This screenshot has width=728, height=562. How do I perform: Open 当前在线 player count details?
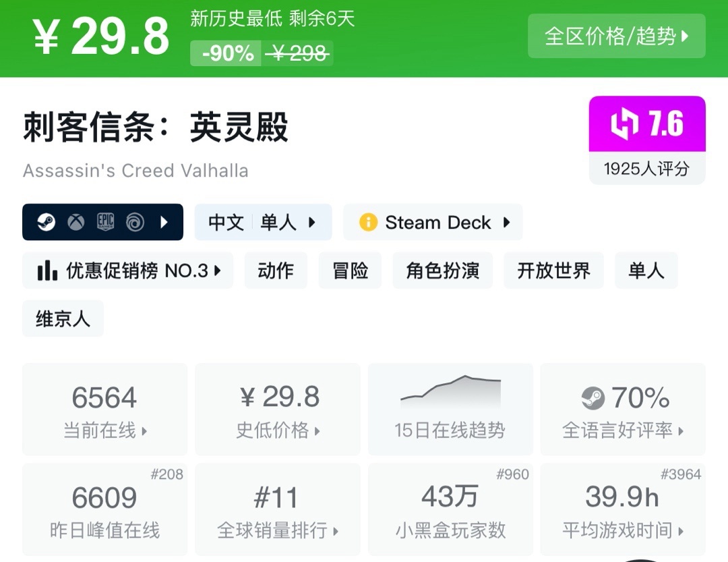(x=104, y=409)
